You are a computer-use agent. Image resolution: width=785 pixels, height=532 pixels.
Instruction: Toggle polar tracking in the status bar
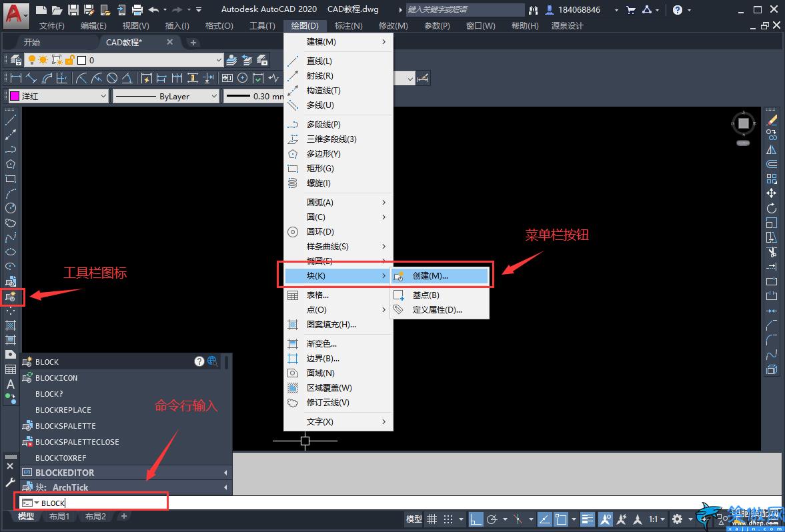[492, 519]
